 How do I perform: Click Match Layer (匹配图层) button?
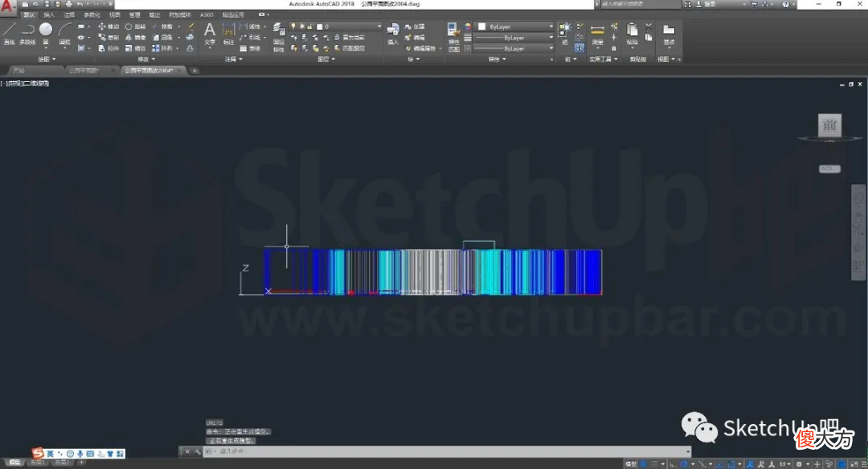point(350,49)
